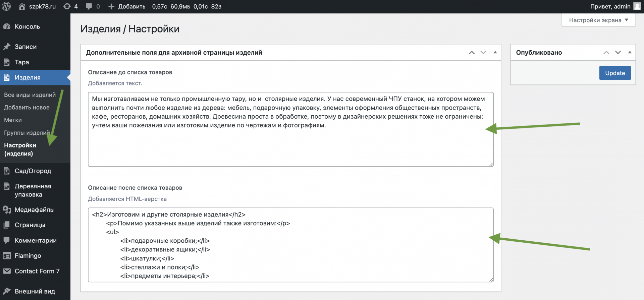Open the admin user avatar
Image resolution: width=644 pixels, height=300 pixels.
[x=637, y=6]
